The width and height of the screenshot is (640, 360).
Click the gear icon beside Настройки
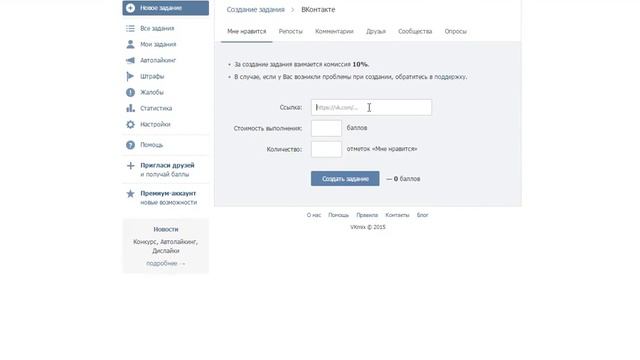click(130, 124)
